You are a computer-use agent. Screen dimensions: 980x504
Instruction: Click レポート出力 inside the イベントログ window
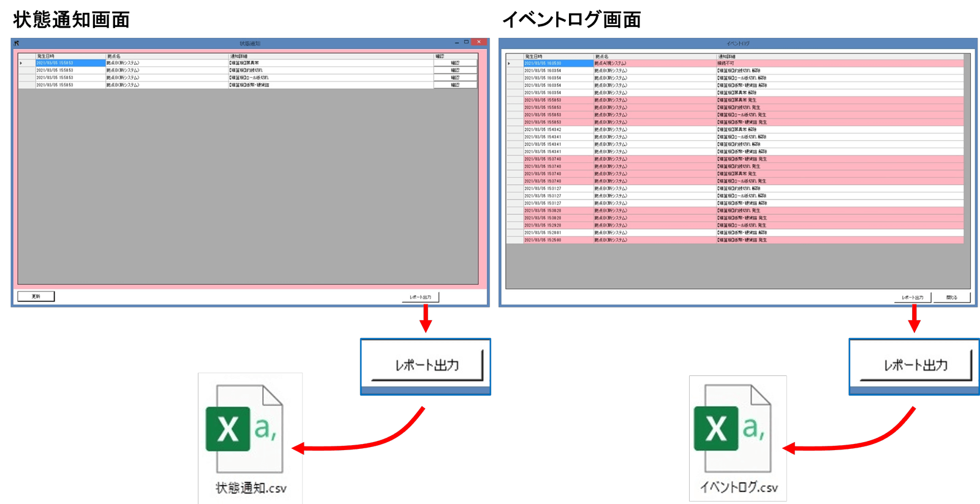click(912, 298)
